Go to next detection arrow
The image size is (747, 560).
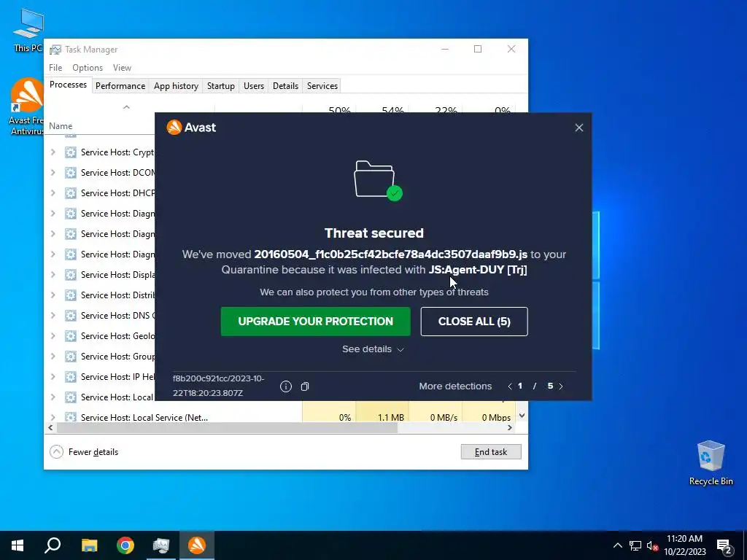pyautogui.click(x=561, y=386)
